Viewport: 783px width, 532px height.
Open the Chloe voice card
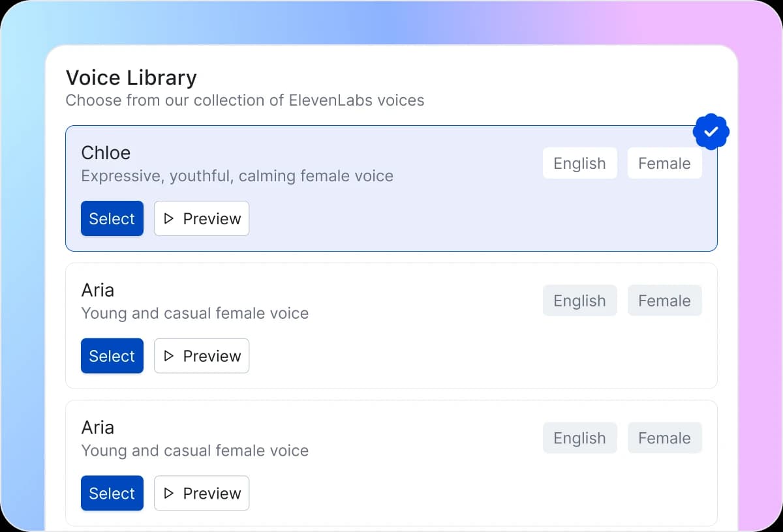[391, 188]
